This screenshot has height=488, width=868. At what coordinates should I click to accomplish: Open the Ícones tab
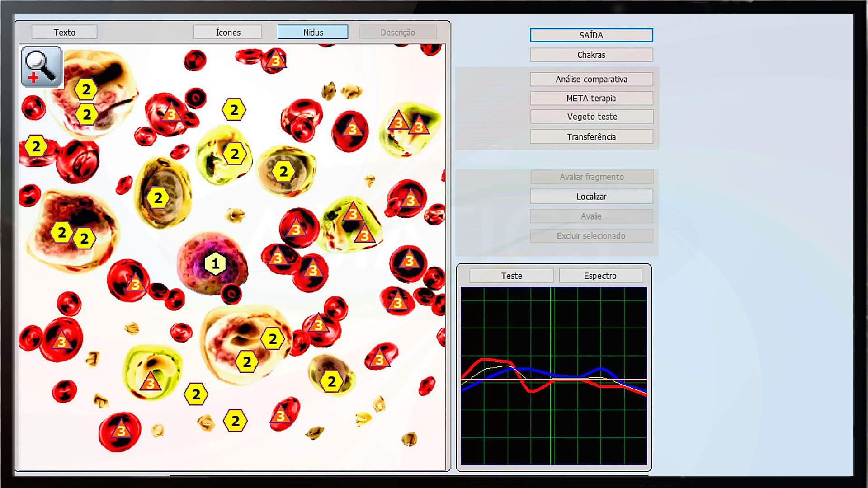click(x=228, y=32)
